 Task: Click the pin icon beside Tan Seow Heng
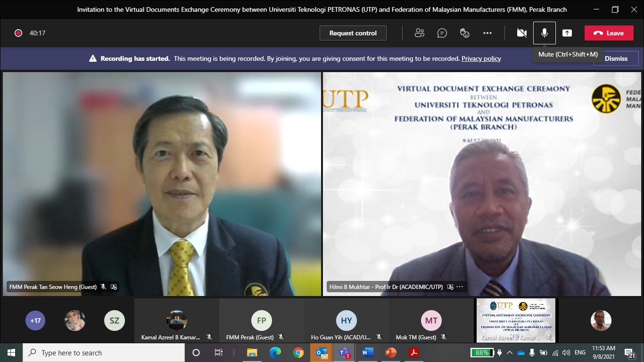point(114,287)
